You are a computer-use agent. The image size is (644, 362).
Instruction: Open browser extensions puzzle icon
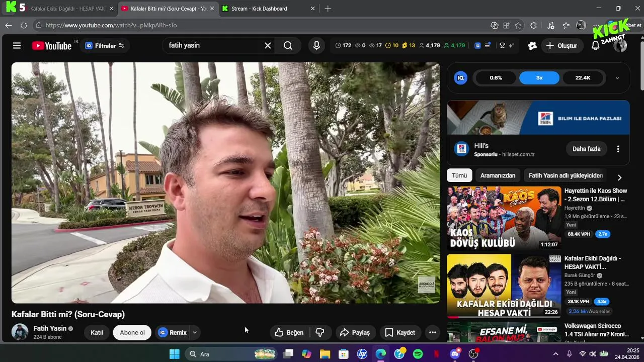click(x=534, y=25)
